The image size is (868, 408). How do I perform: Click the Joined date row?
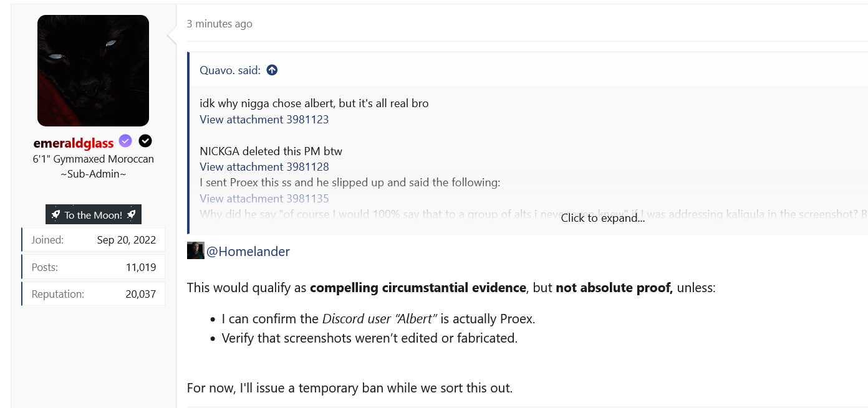pyautogui.click(x=94, y=240)
